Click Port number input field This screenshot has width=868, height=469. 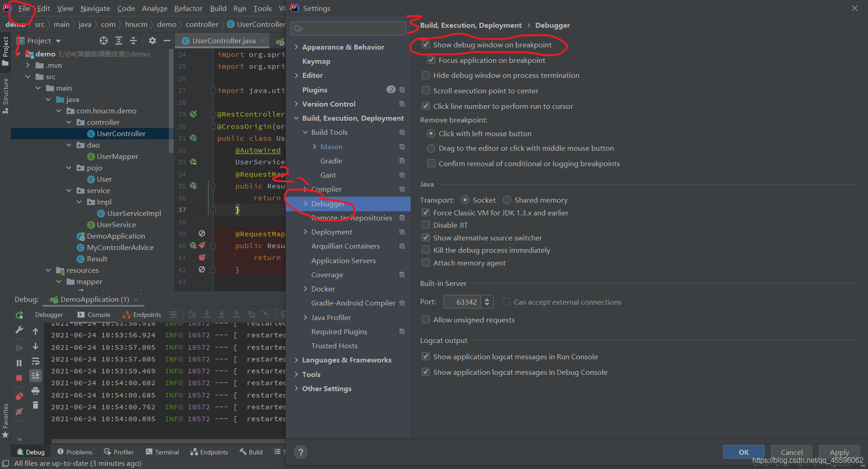(463, 302)
